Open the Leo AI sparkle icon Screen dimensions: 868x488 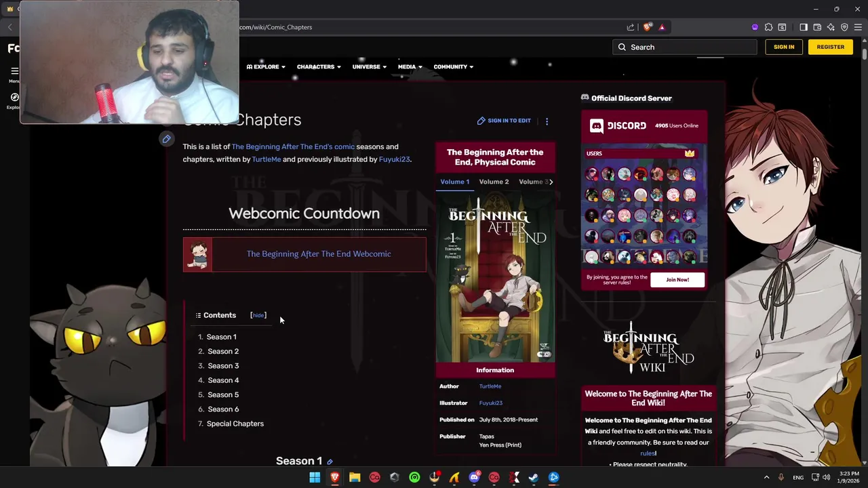831,27
